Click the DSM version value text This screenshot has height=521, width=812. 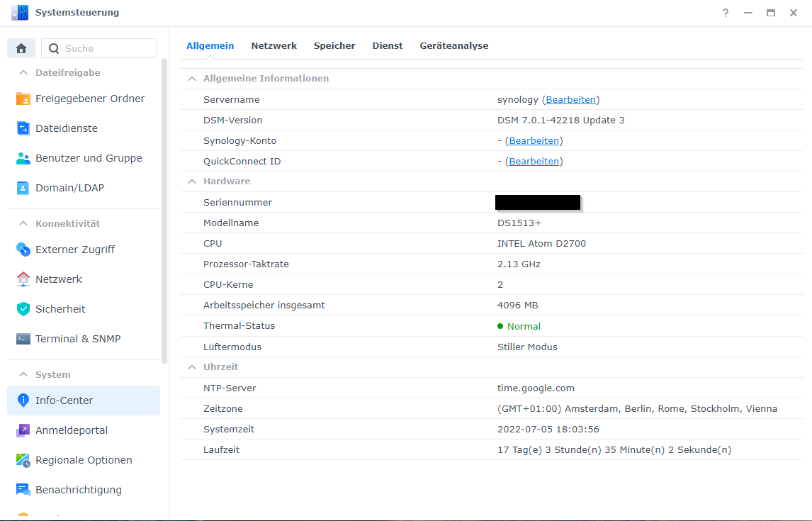pos(561,121)
